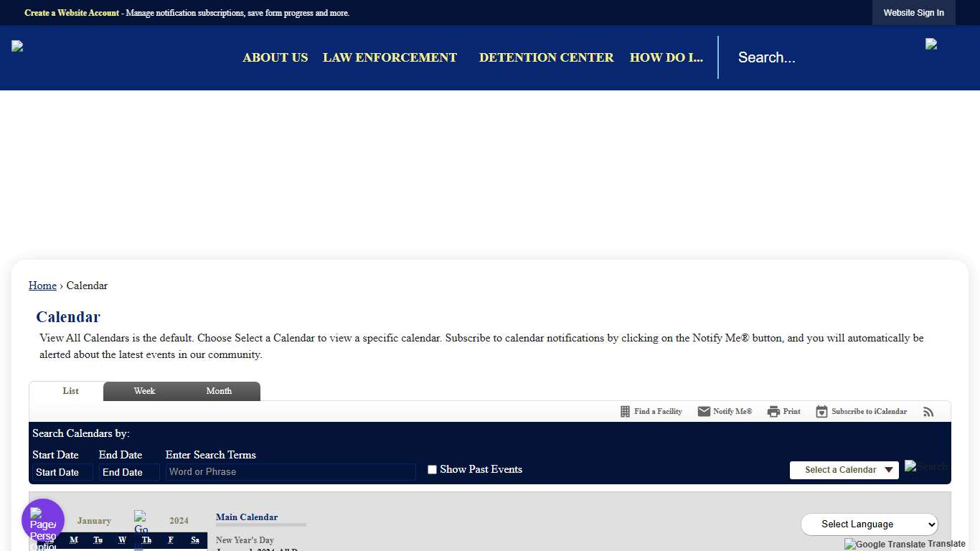Expand the Select a Calendar dropdown
This screenshot has width=980, height=551.
click(x=844, y=470)
